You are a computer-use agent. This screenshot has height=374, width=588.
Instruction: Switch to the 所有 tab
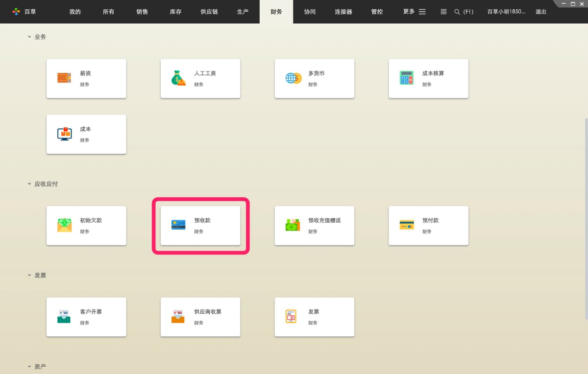(108, 12)
